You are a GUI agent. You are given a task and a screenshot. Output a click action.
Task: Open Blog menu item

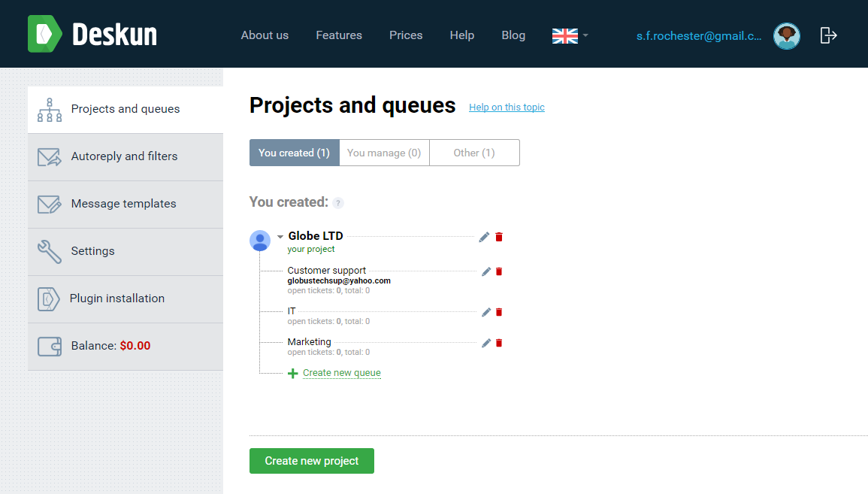coord(513,35)
